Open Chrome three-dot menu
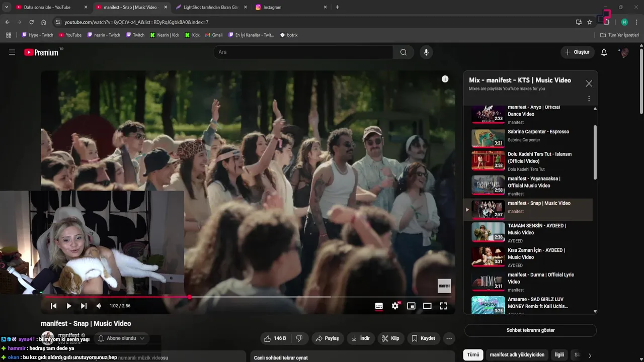This screenshot has height=362, width=644. (637, 22)
